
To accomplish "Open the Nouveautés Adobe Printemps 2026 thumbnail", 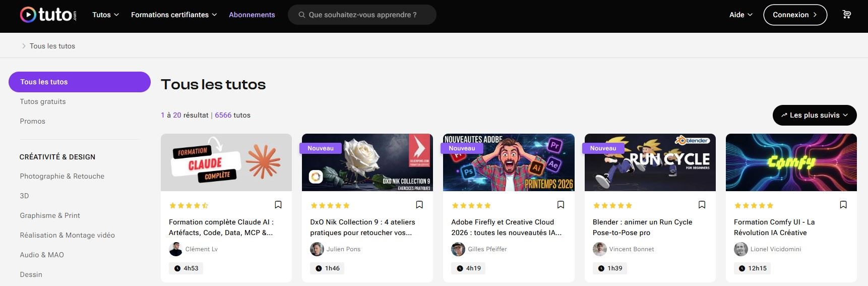I will click(x=509, y=162).
